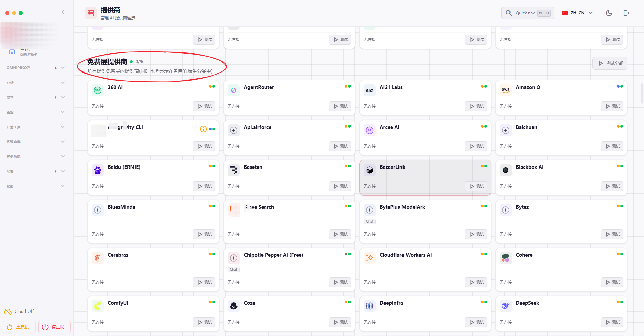Click the ComfyUI logo icon
This screenshot has height=336, width=644.
(98, 306)
